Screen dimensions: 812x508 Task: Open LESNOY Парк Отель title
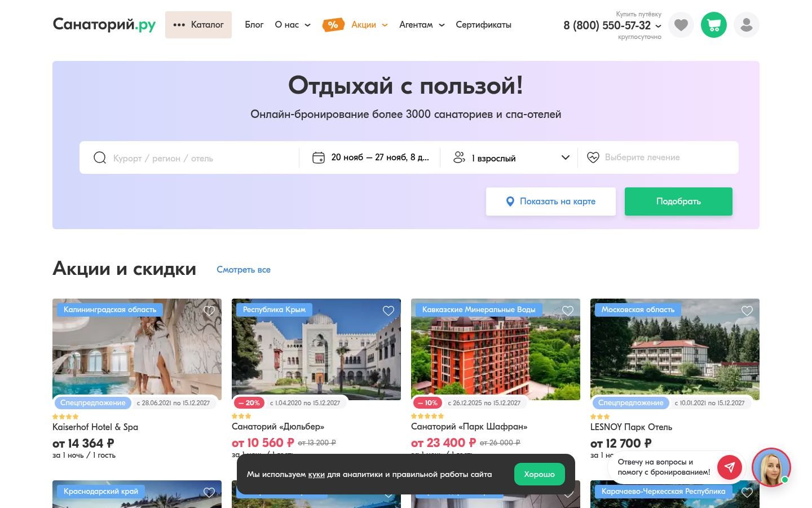pos(631,427)
